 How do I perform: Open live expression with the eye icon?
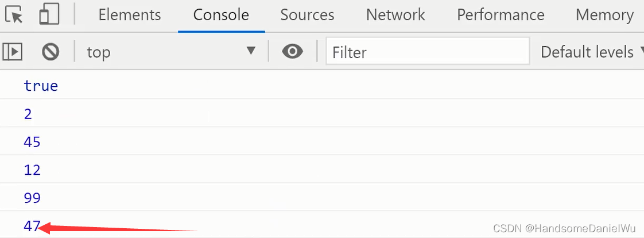click(x=292, y=52)
